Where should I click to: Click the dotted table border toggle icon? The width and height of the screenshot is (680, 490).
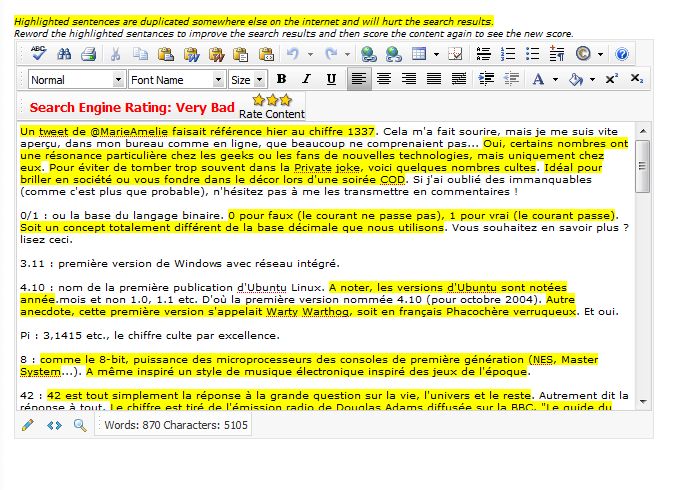tap(455, 54)
